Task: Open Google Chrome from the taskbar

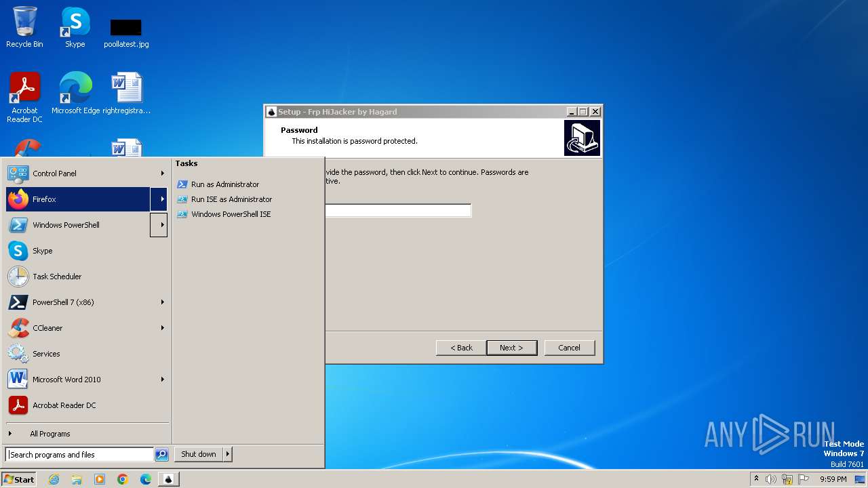Action: pyautogui.click(x=123, y=479)
